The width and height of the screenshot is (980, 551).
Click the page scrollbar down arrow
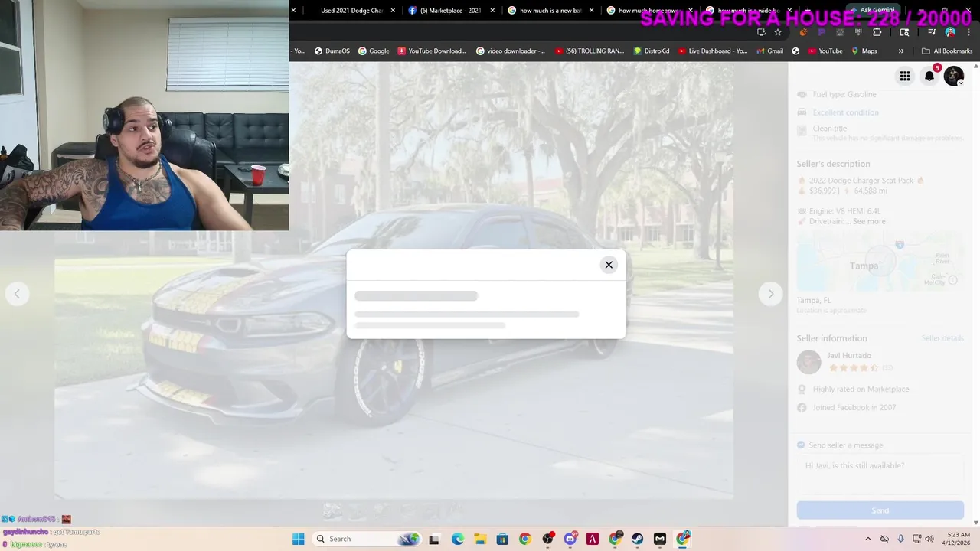point(975,523)
